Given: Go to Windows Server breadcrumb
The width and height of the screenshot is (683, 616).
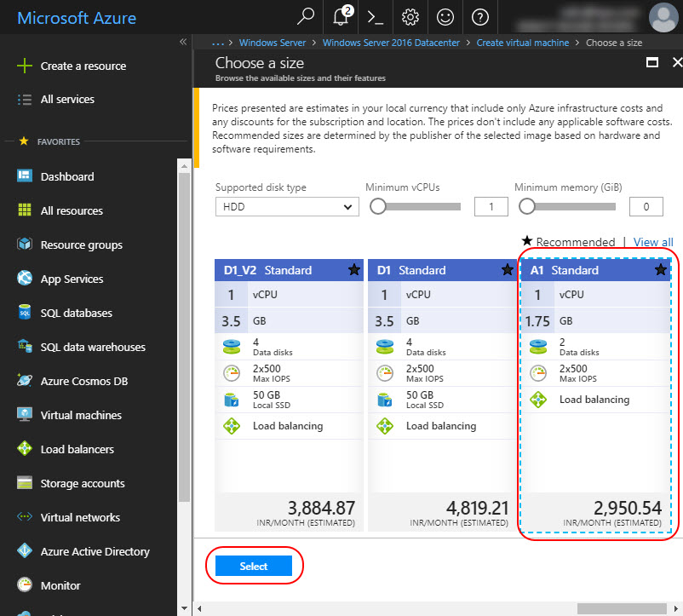Looking at the screenshot, I should tap(273, 43).
